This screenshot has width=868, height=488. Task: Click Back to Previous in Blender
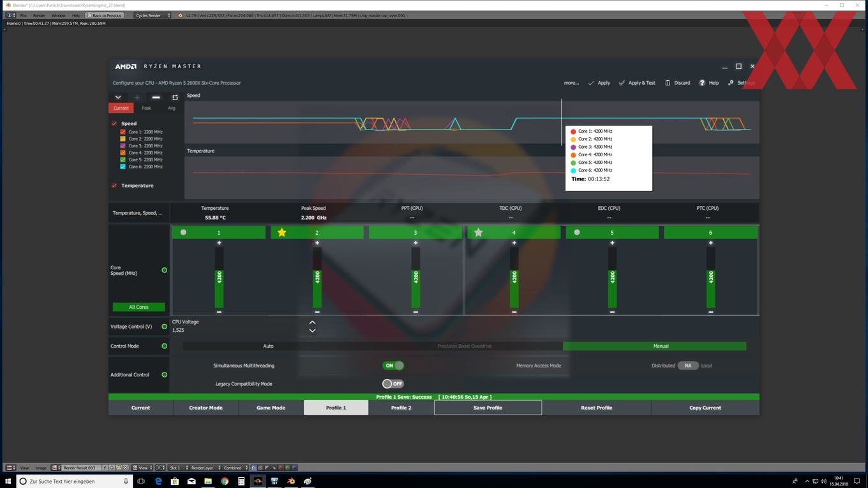click(104, 15)
